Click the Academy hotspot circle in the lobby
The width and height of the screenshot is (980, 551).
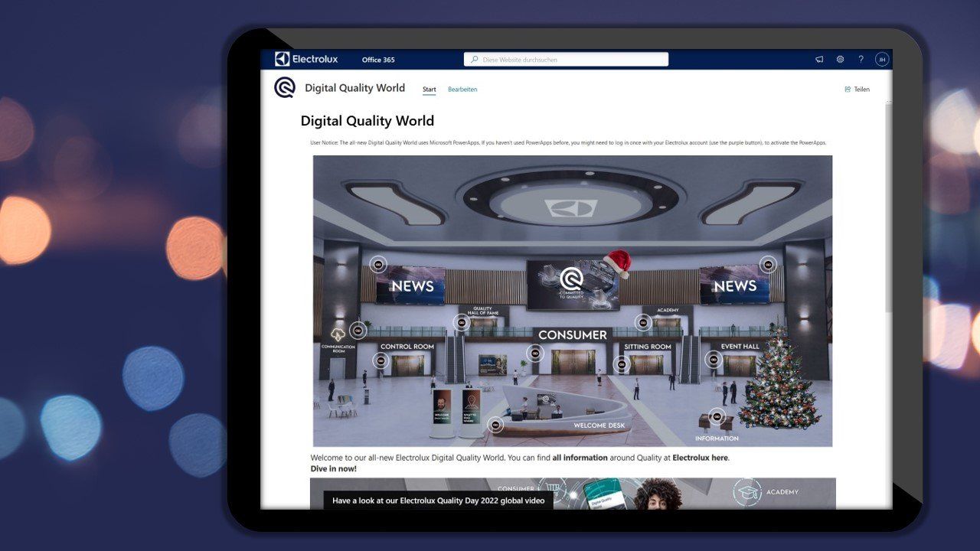point(643,323)
